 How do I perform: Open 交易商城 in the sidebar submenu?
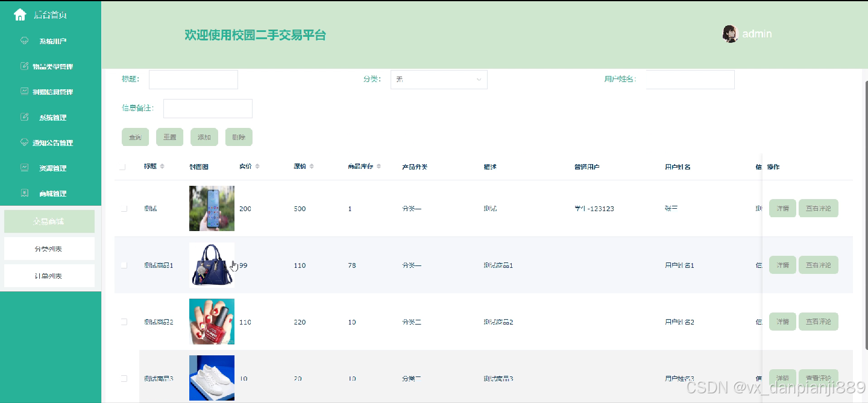pyautogui.click(x=49, y=221)
